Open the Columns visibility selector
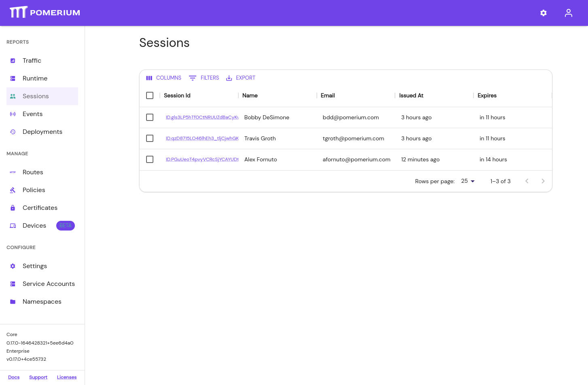 [163, 78]
